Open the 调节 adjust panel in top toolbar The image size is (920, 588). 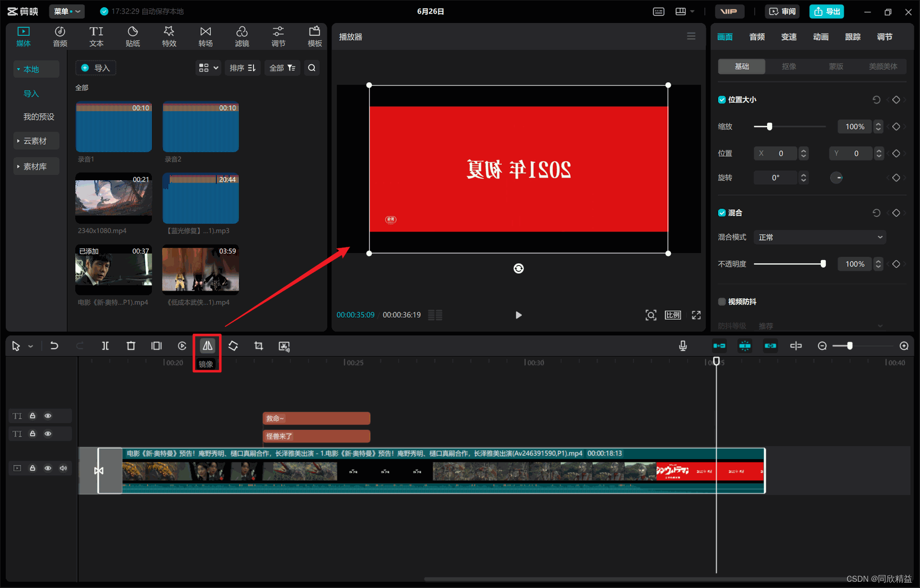tap(278, 36)
